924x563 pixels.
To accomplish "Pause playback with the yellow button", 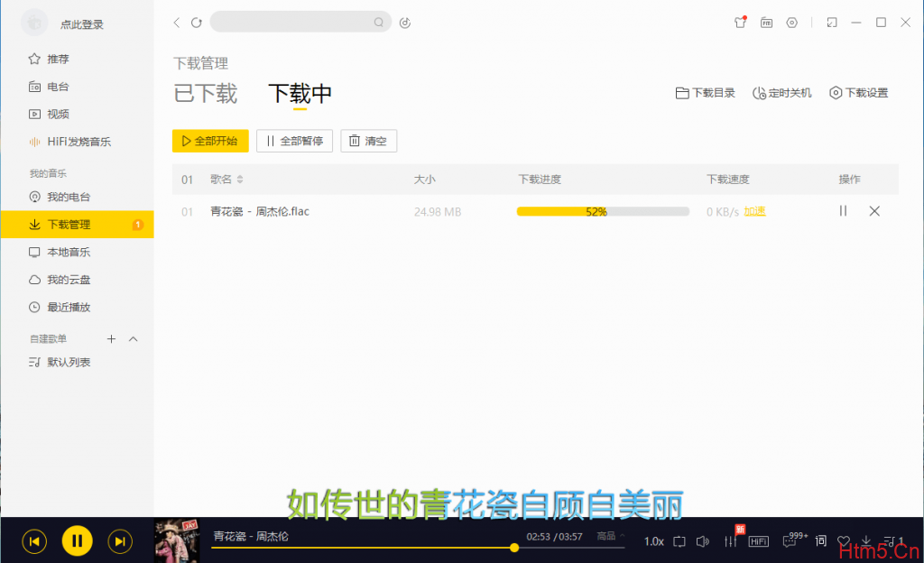I will [78, 540].
